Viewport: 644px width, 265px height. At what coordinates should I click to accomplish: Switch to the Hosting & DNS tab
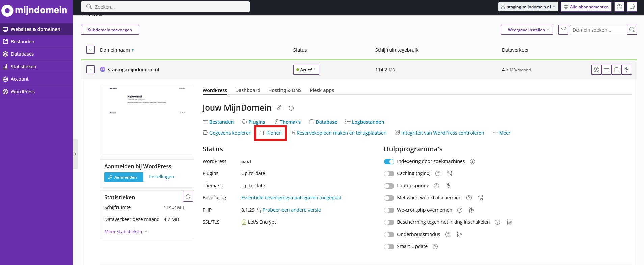pos(285,90)
